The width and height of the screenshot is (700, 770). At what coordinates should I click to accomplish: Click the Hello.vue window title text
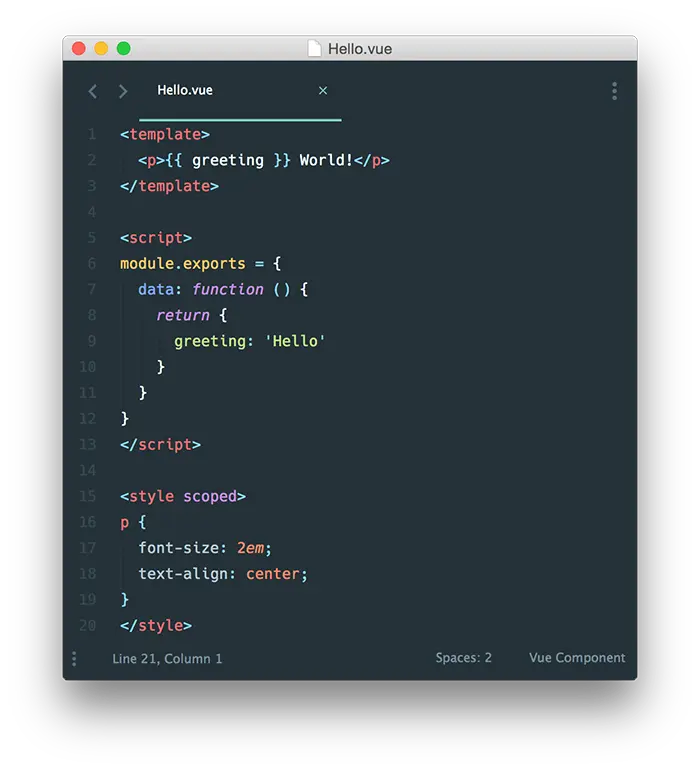(360, 49)
